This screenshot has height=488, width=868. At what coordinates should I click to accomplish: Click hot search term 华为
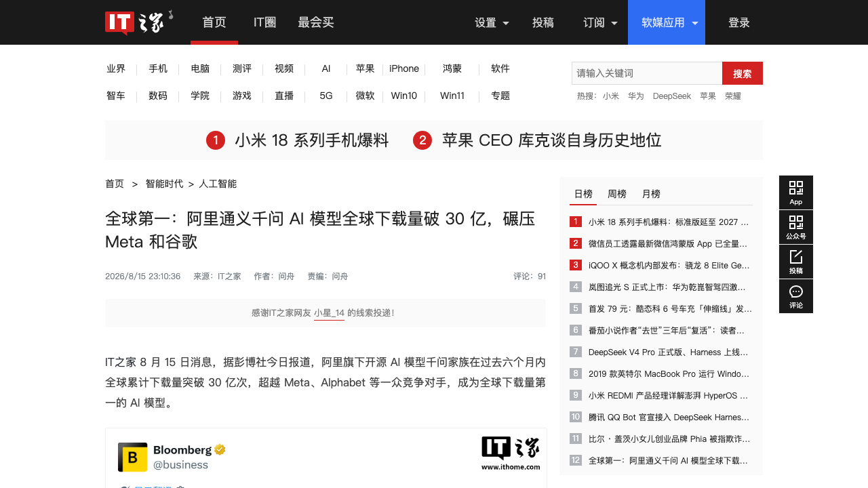(x=636, y=96)
